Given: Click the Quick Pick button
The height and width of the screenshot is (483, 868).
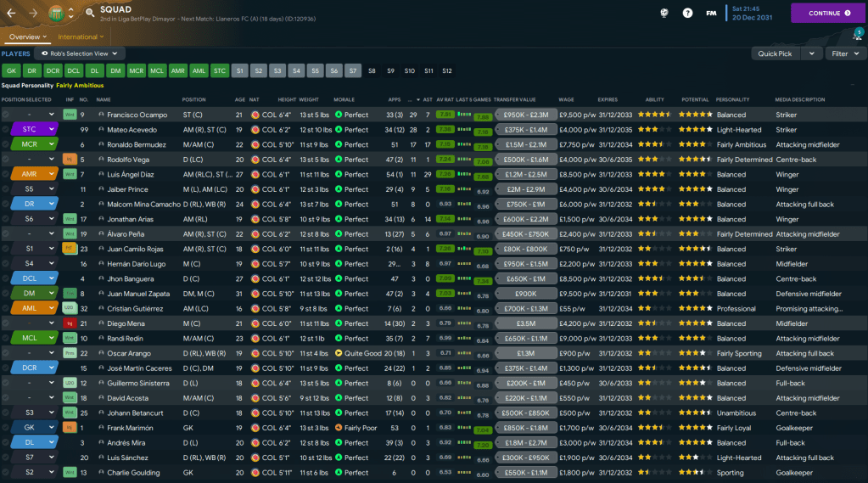Looking at the screenshot, I should click(x=776, y=53).
